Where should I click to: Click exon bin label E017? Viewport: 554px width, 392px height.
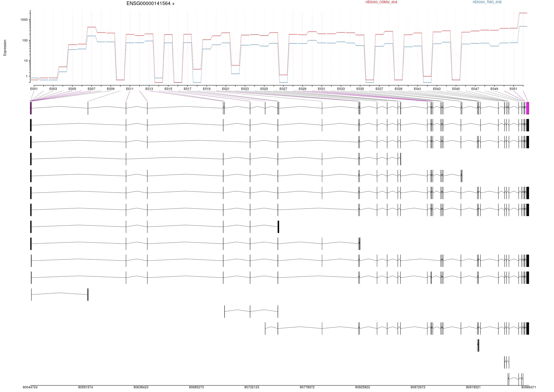click(187, 89)
